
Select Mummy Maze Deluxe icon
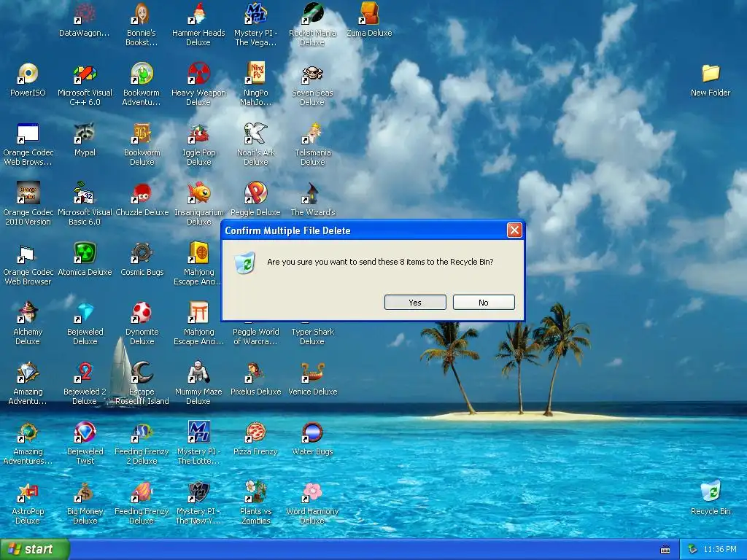(198, 384)
